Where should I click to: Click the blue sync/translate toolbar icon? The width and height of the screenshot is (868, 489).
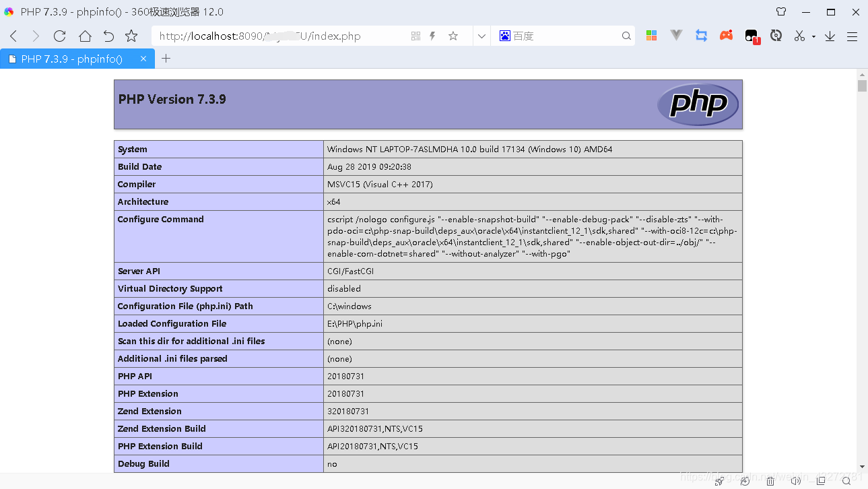point(701,35)
